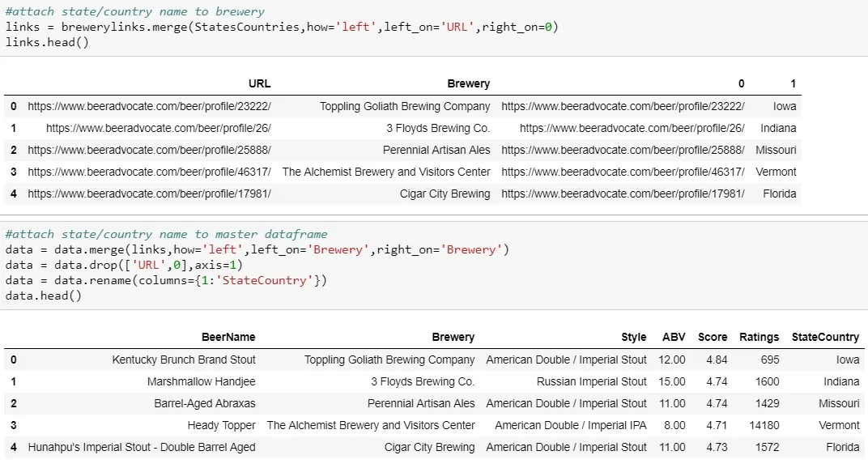This screenshot has height=468, width=868.
Task: Click the Vermont cell in links table
Action: [777, 172]
